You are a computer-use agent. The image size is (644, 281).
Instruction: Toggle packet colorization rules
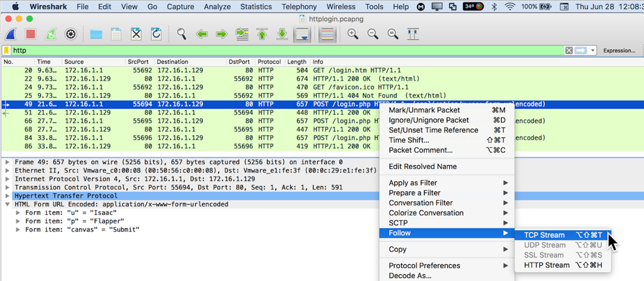pos(327,34)
